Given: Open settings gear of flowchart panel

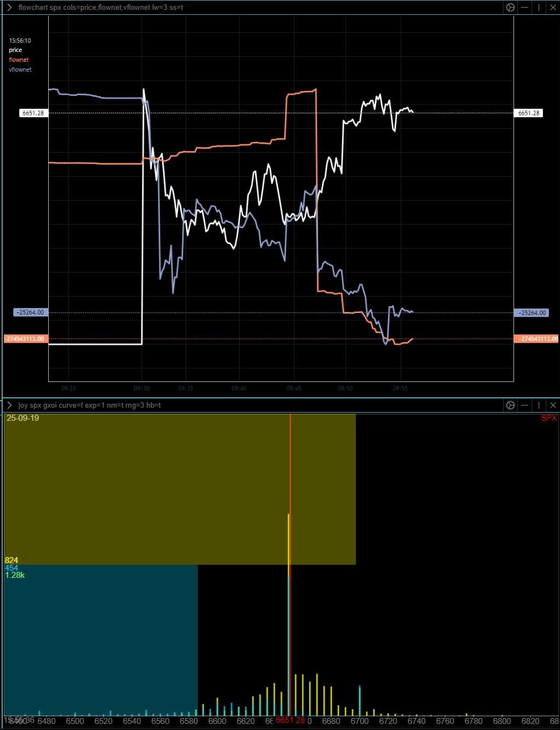Looking at the screenshot, I should [x=510, y=8].
